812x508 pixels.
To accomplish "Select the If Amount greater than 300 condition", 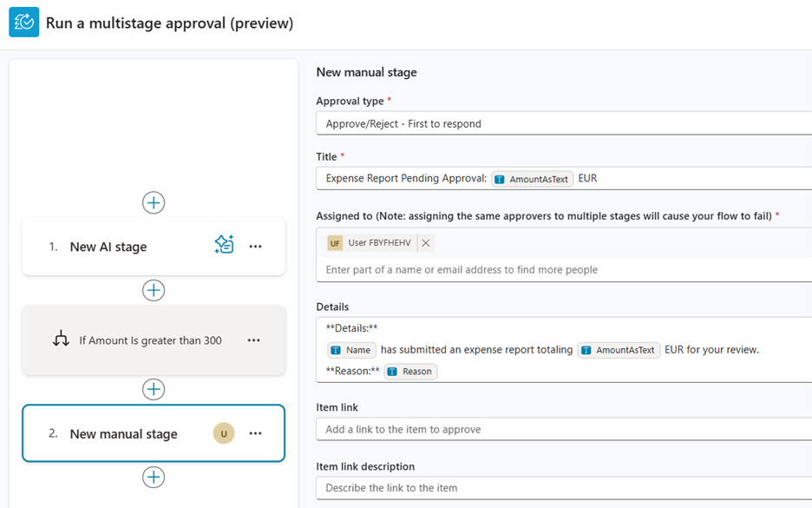I will point(149,340).
